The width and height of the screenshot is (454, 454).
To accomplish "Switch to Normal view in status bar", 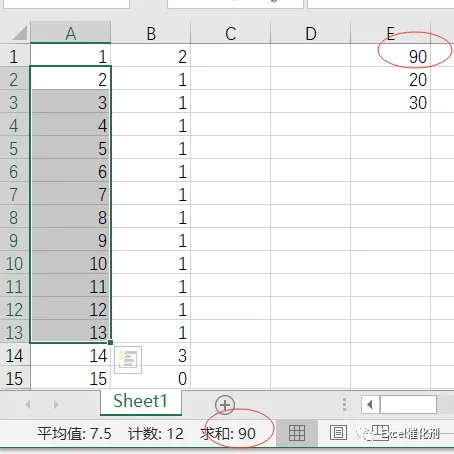I will pos(297,433).
